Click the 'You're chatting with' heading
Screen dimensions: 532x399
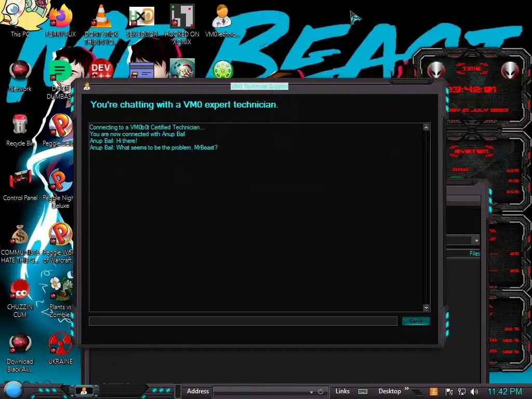coord(184,104)
